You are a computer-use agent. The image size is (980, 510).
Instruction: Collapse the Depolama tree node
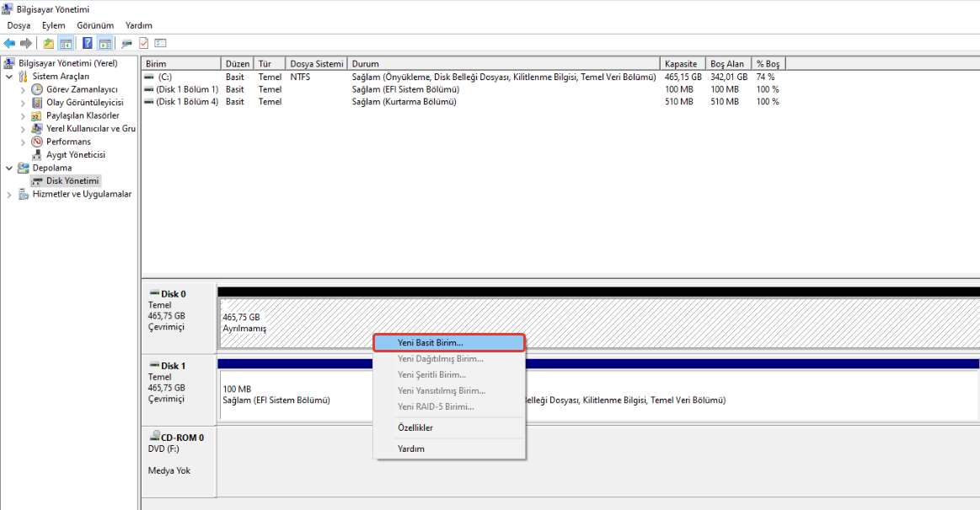coord(9,168)
